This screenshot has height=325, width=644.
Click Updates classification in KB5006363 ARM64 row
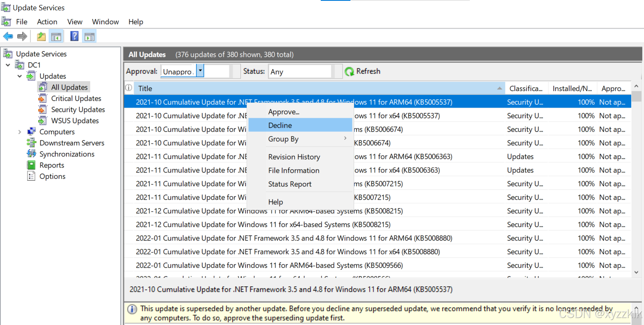pyautogui.click(x=520, y=157)
